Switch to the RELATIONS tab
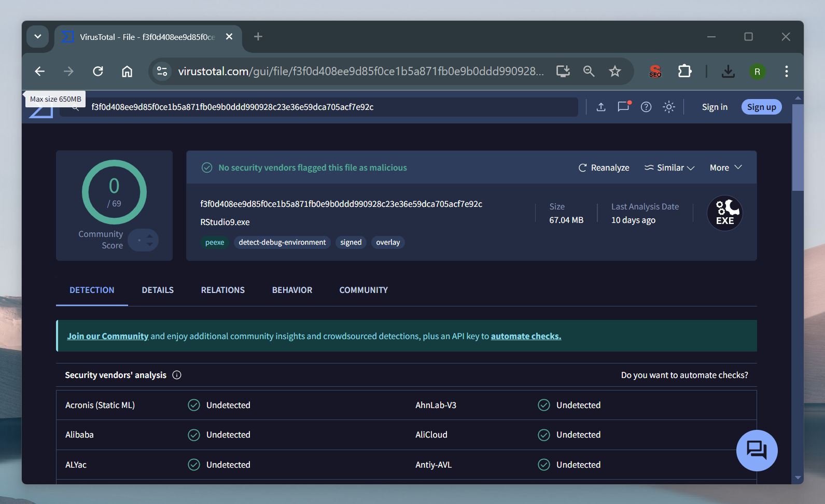This screenshot has height=504, width=825. (x=223, y=290)
